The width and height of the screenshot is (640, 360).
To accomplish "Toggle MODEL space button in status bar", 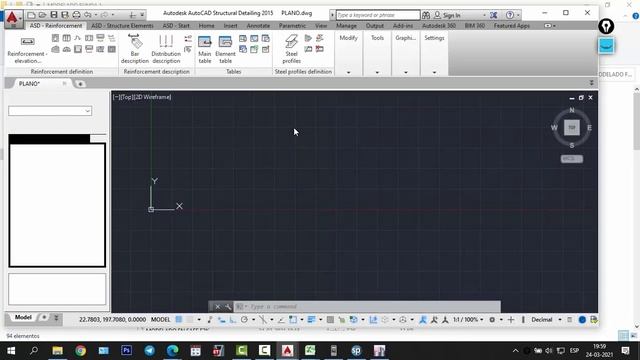I will (x=160, y=320).
